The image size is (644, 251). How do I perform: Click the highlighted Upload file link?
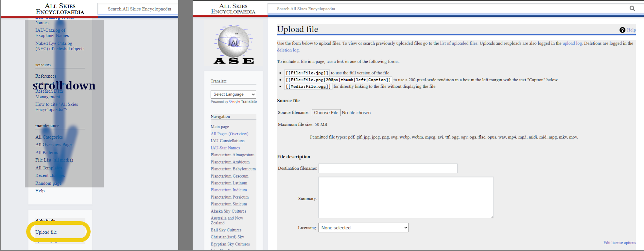[x=46, y=232]
